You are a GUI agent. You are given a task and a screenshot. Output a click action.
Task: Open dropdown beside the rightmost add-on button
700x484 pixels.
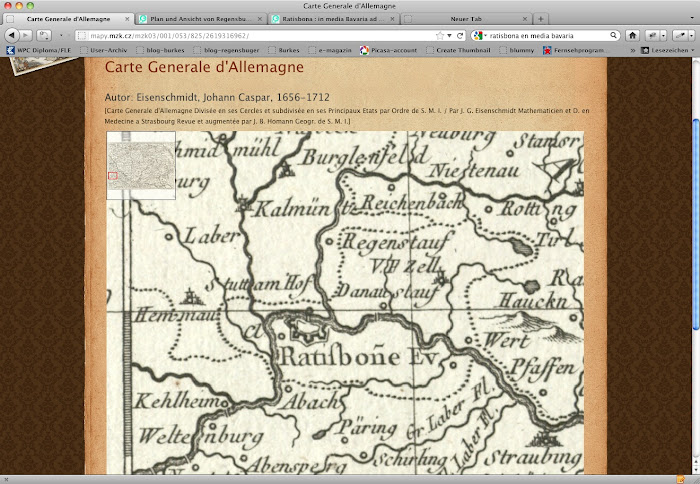click(x=692, y=36)
